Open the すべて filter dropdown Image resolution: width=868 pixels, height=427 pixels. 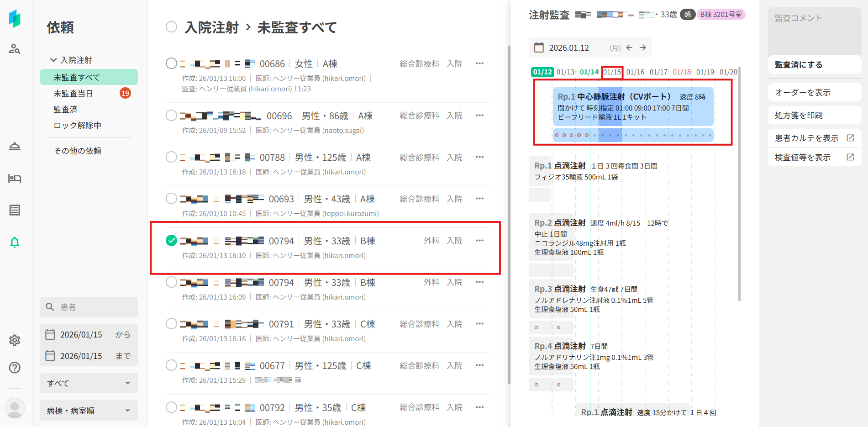point(89,383)
